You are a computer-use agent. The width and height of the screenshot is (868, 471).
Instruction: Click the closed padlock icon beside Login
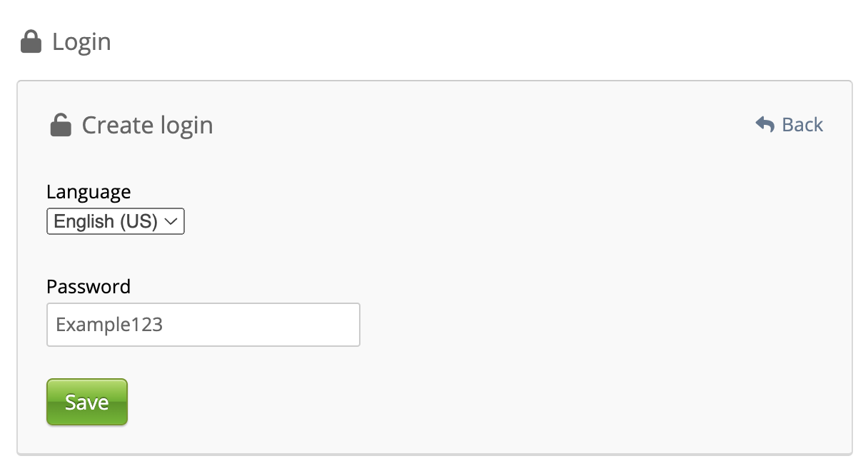coord(31,42)
